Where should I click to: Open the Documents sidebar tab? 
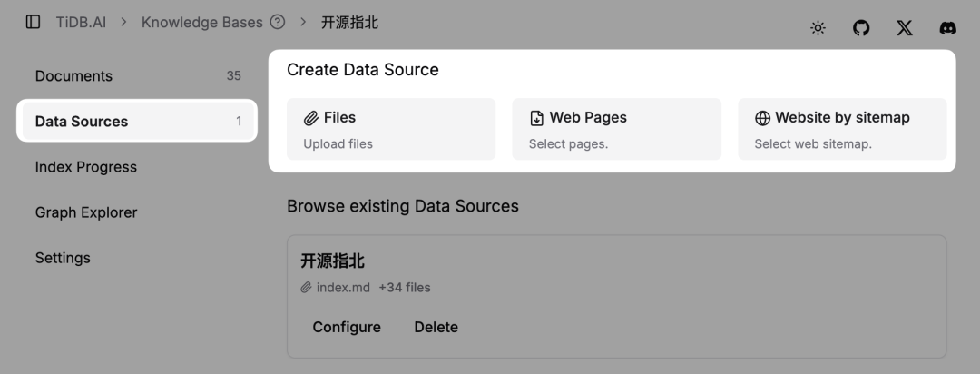(x=73, y=76)
